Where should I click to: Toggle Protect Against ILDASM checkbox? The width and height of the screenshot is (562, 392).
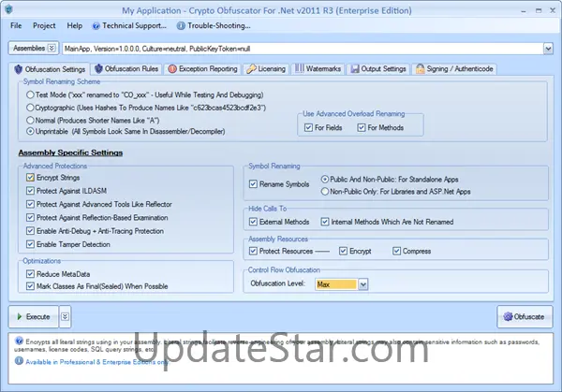tap(31, 191)
